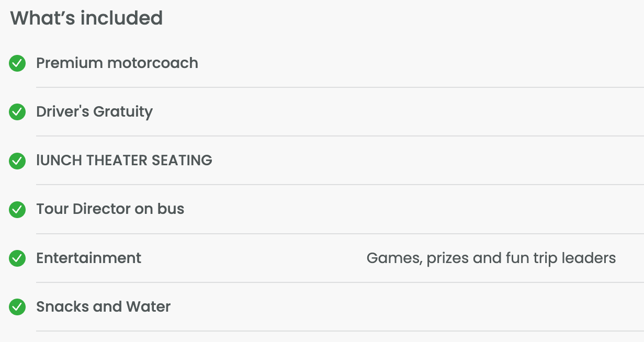Click the Entertainment row's green checkmark icon
The image size is (644, 342).
click(17, 258)
